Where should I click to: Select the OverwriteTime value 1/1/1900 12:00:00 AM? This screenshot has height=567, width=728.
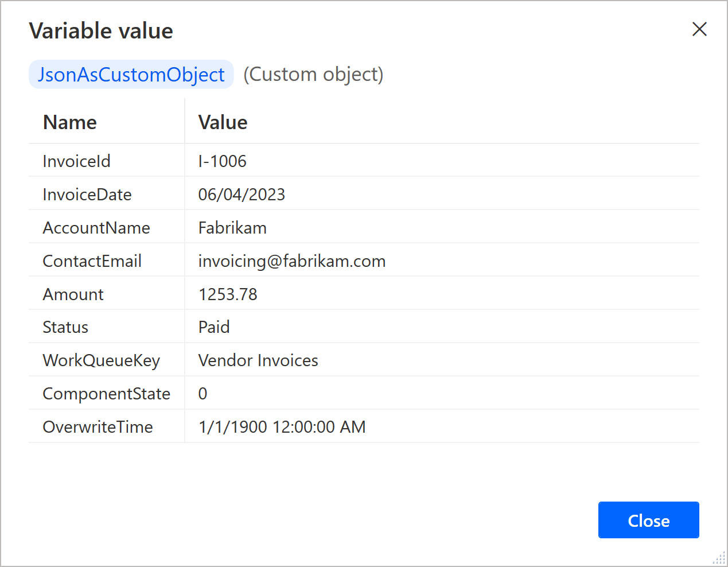pyautogui.click(x=282, y=427)
